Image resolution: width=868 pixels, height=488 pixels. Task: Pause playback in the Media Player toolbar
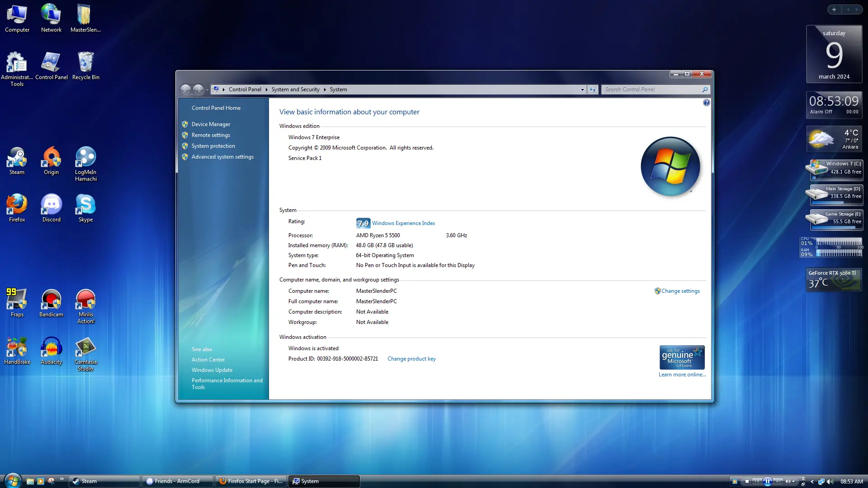(768, 481)
